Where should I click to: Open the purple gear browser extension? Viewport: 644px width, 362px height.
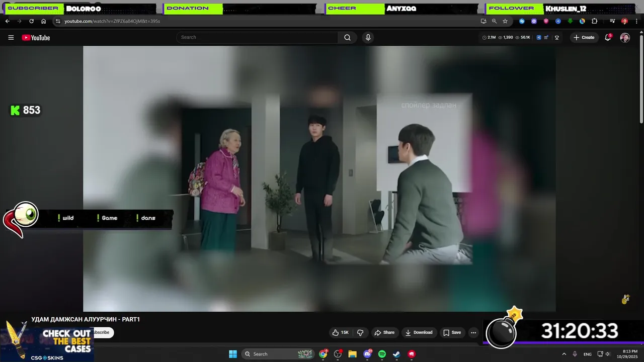pos(534,21)
